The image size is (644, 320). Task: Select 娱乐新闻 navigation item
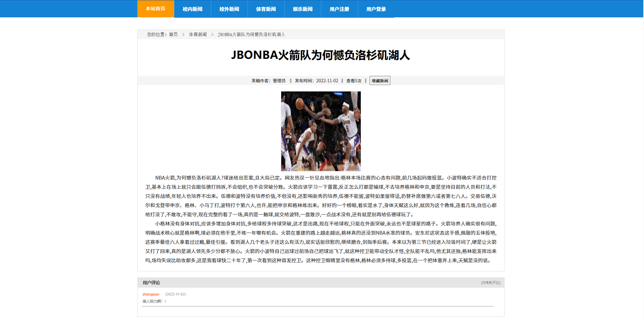[x=303, y=9]
